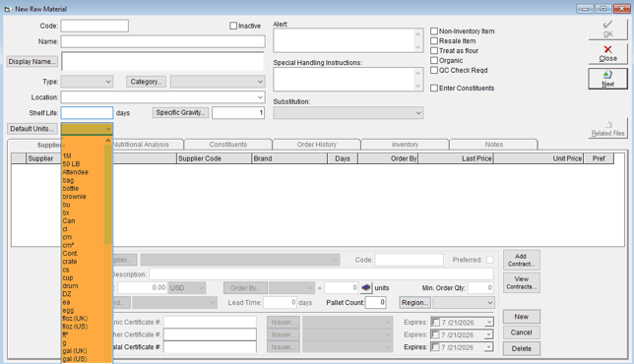
Task: Click the Cancel button
Action: [521, 333]
